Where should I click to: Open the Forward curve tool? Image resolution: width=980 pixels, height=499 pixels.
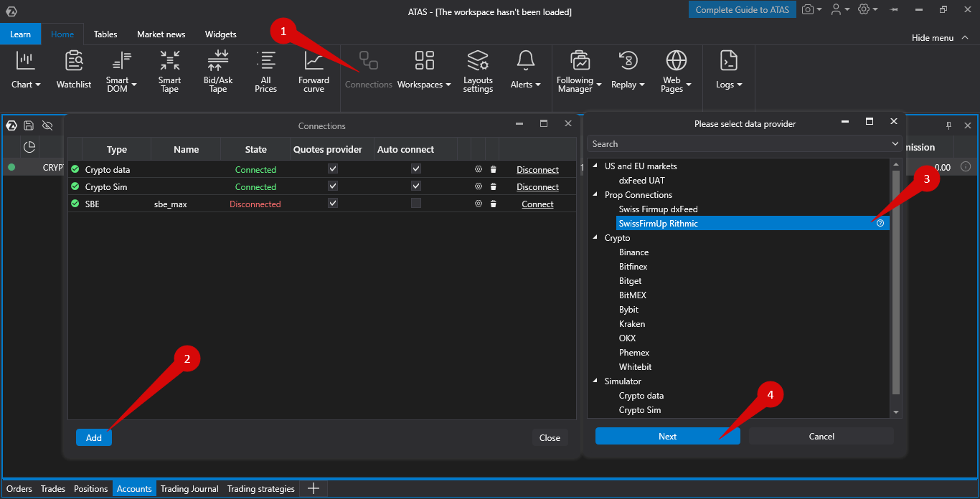[314, 72]
